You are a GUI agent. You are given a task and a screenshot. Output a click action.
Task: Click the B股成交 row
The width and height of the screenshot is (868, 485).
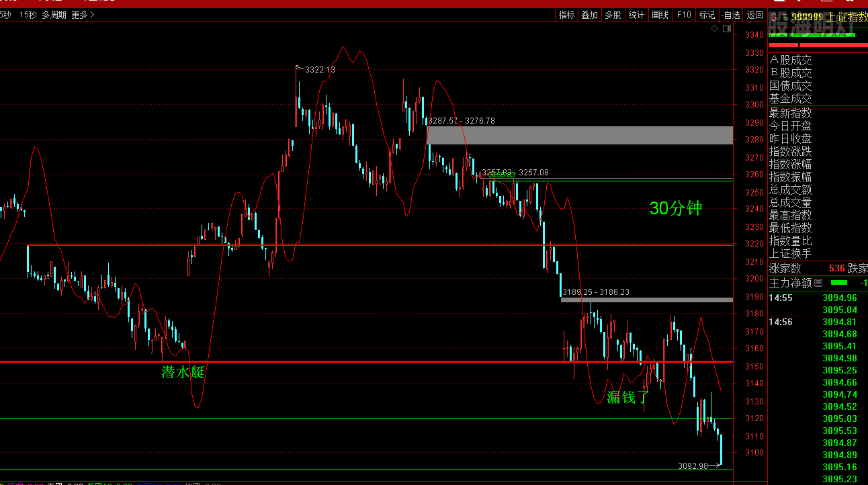click(x=791, y=73)
